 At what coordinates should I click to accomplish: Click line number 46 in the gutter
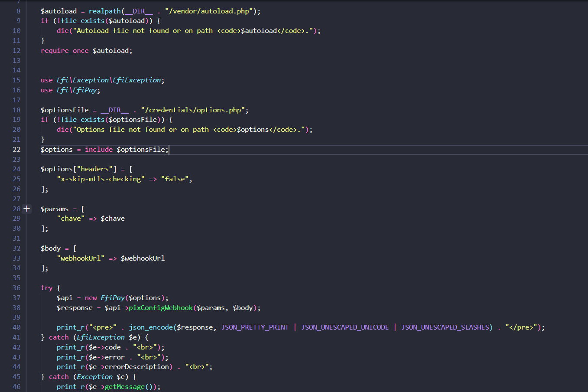pyautogui.click(x=16, y=387)
